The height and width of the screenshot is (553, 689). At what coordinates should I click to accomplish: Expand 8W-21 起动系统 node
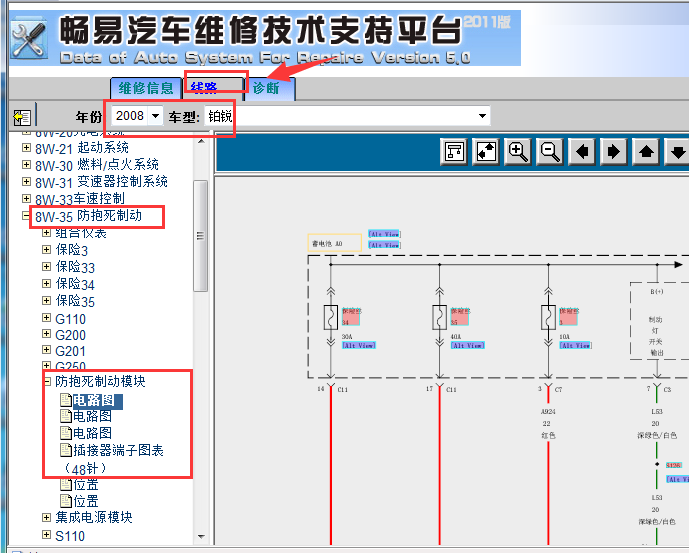click(x=26, y=147)
